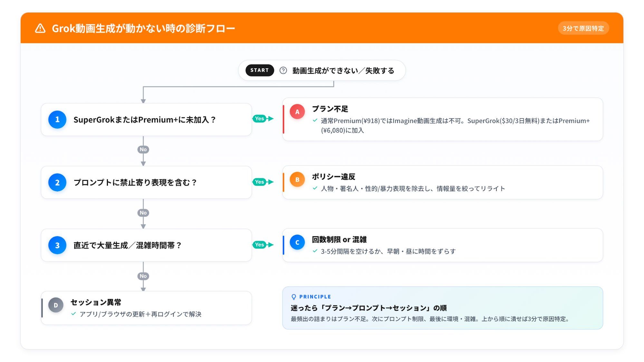The image size is (644, 362).
Task: Click the No label below step 2
Action: coord(143,213)
